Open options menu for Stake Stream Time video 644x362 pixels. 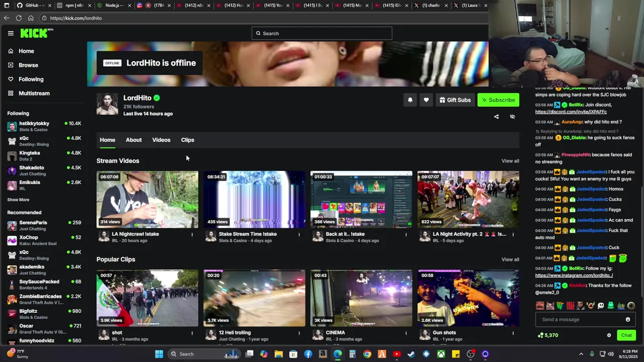[x=299, y=234]
